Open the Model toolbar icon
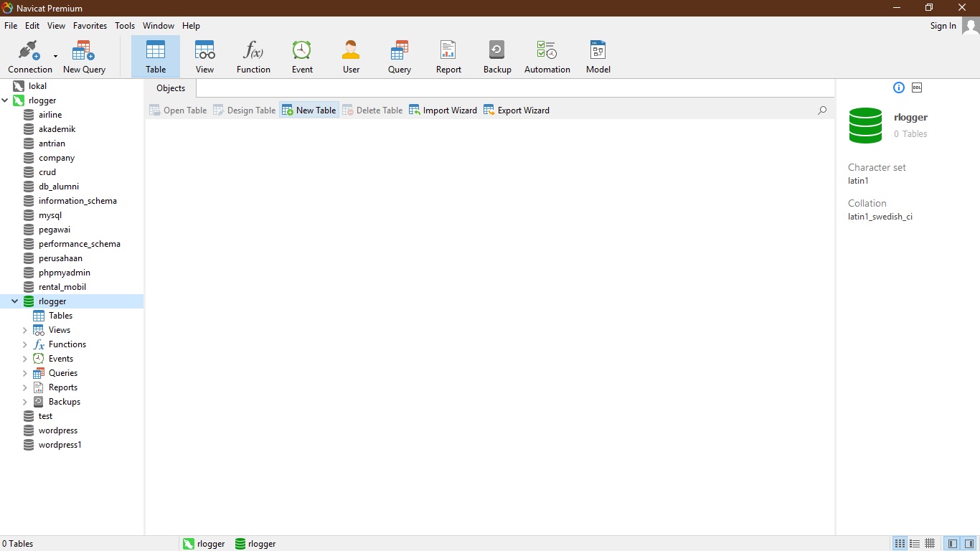 [598, 57]
